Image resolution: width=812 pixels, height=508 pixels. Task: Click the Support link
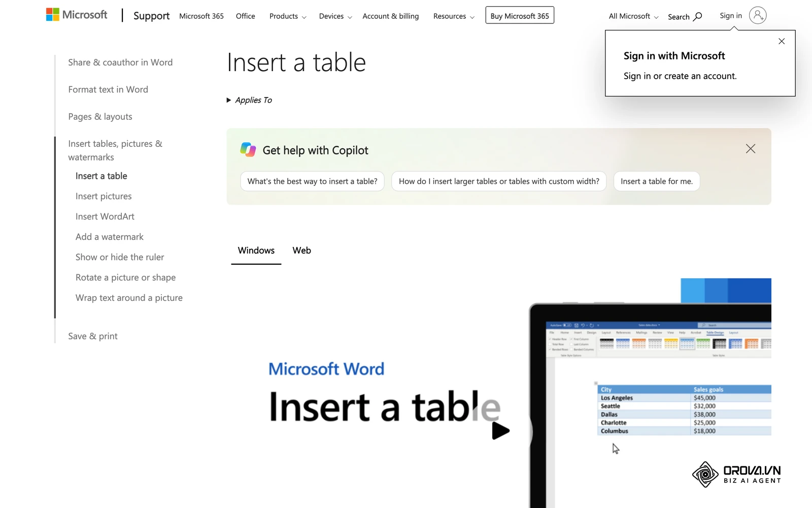151,16
